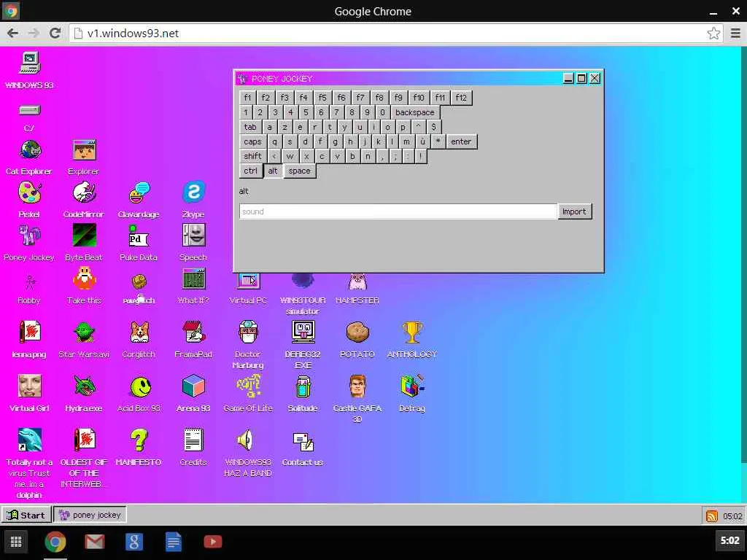747x560 pixels.
Task: Open the dolphin 'Totally not a virus' icon
Action: click(x=29, y=440)
